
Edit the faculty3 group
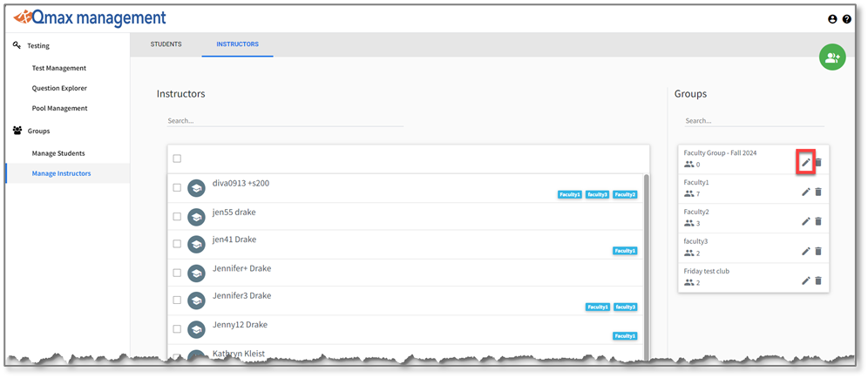pyautogui.click(x=806, y=251)
